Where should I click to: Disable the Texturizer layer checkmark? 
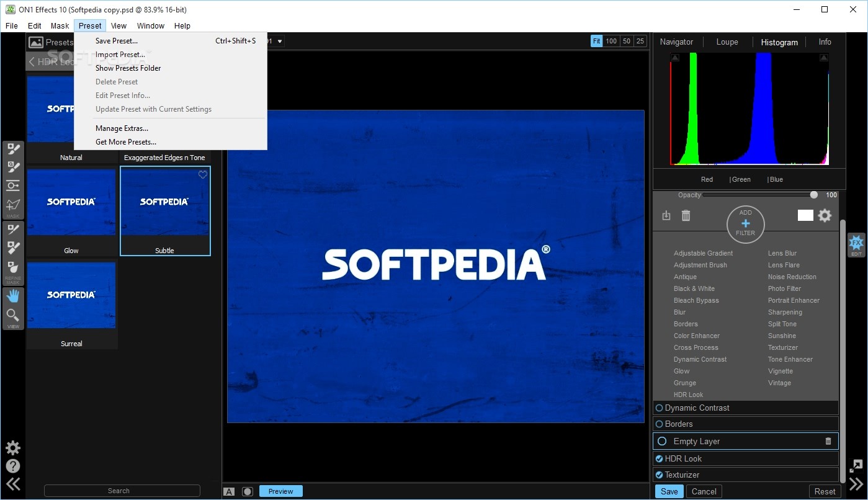(x=659, y=475)
